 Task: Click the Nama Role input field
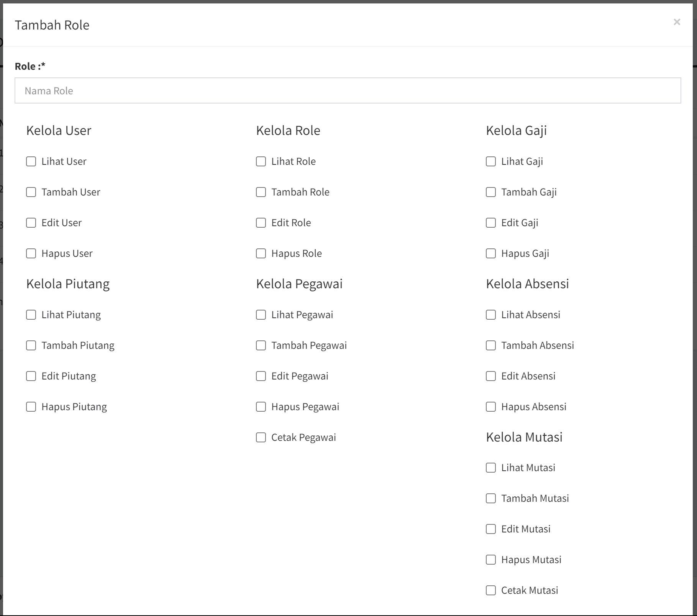348,91
